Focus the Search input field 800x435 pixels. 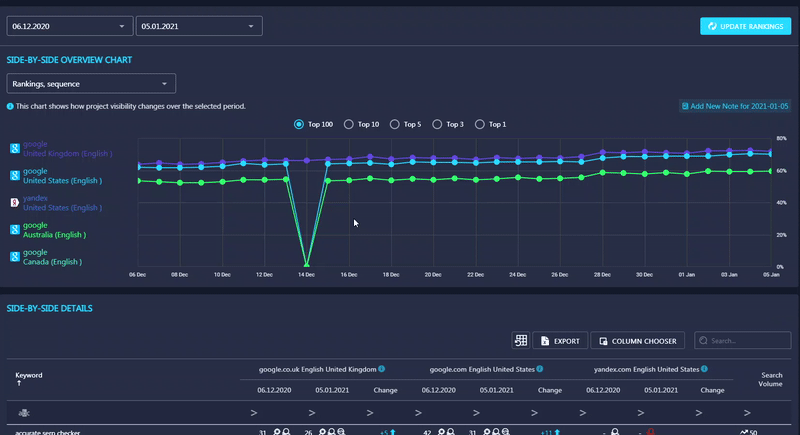pyautogui.click(x=742, y=340)
